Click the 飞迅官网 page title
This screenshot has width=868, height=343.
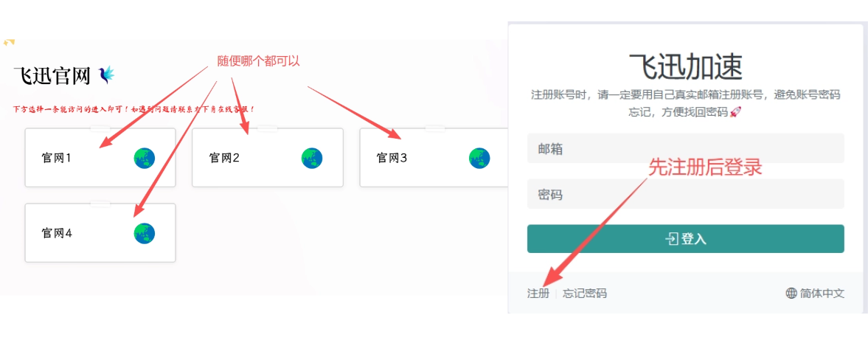click(52, 75)
